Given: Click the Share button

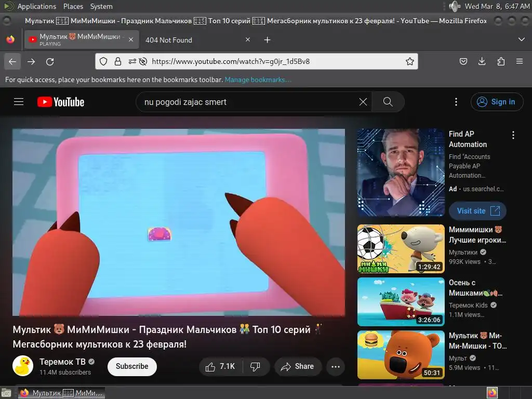Looking at the screenshot, I should click(x=298, y=366).
